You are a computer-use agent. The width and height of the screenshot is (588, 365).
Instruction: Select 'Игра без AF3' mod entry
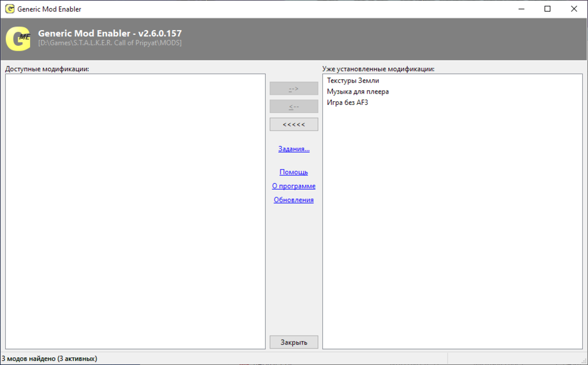(x=348, y=102)
